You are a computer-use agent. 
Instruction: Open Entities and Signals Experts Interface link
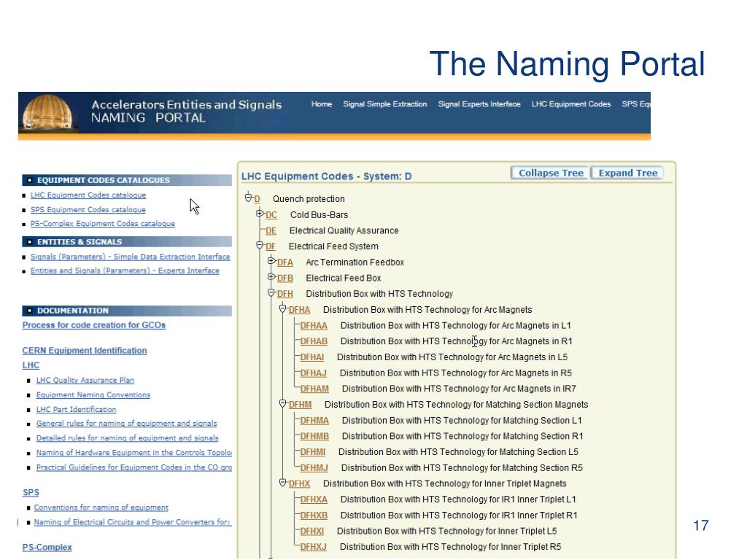tap(125, 271)
